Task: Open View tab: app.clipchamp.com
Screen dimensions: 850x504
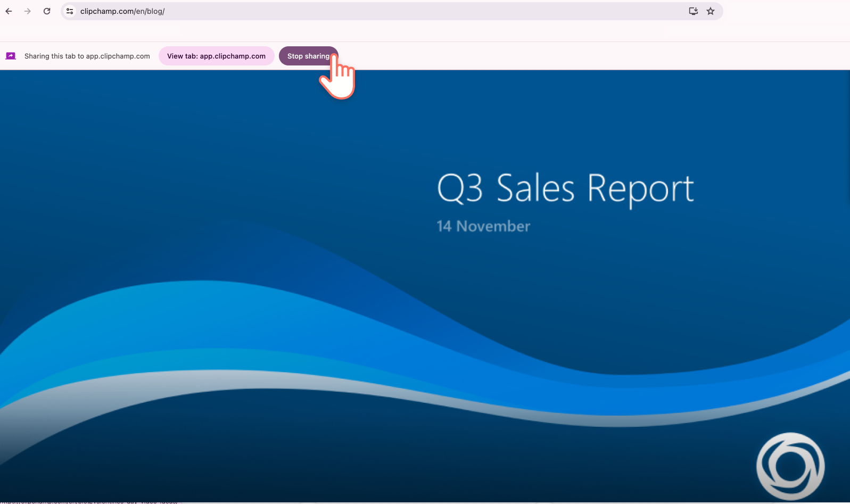Action: click(x=216, y=56)
